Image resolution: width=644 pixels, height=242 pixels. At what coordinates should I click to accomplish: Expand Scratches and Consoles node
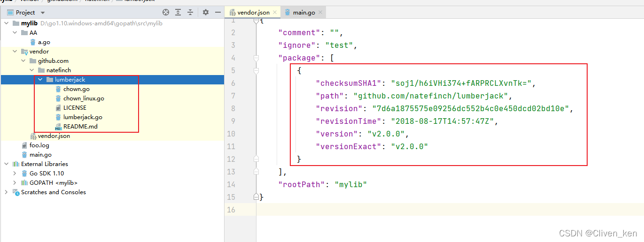click(x=6, y=192)
